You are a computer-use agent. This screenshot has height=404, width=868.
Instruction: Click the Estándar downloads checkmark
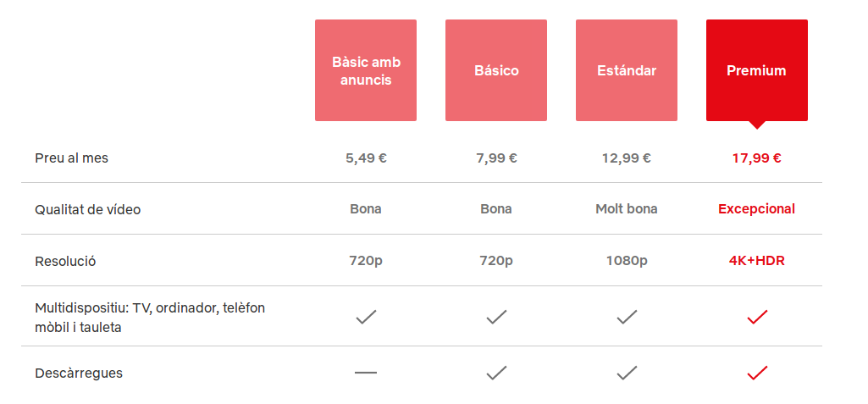[627, 372]
